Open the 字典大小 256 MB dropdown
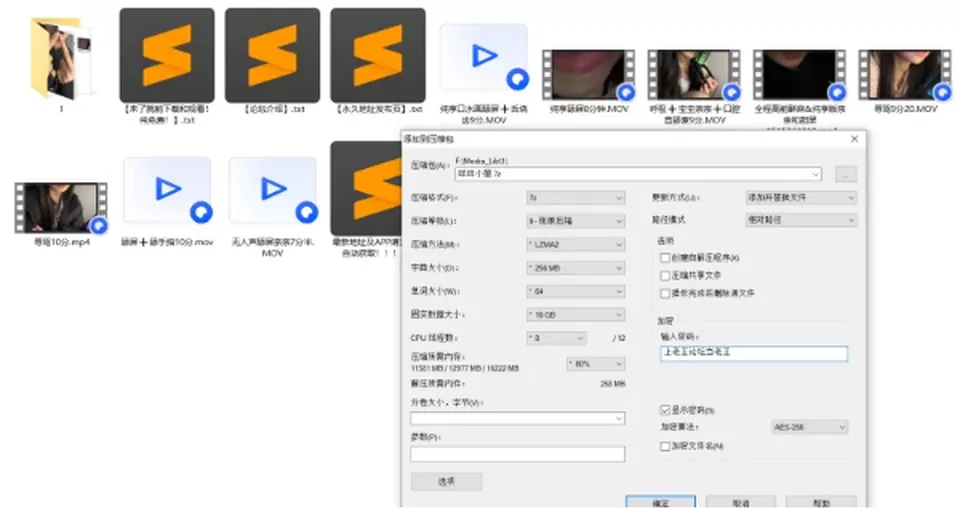960x509 pixels. tap(576, 268)
